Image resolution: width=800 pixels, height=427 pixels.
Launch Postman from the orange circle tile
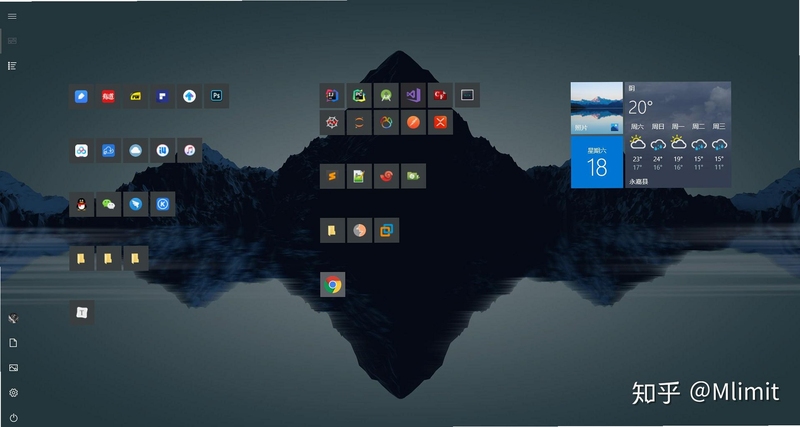[413, 122]
